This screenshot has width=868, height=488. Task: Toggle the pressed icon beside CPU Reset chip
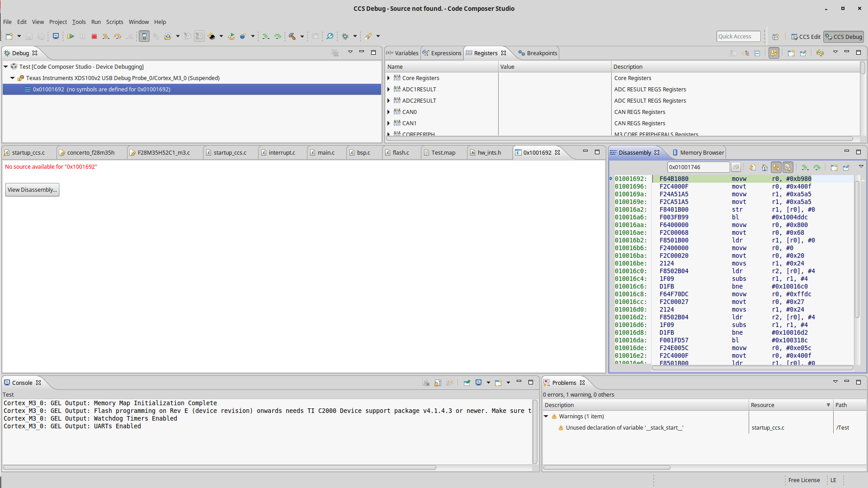pos(199,36)
